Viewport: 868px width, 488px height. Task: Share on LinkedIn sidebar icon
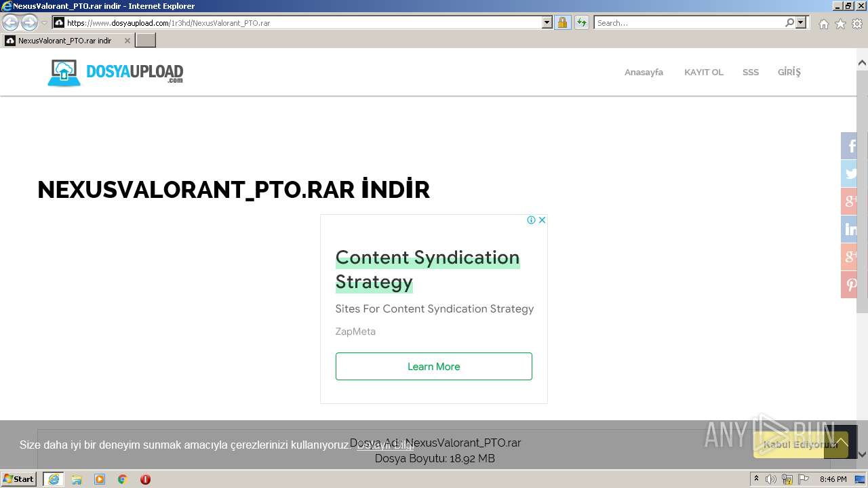(x=849, y=229)
